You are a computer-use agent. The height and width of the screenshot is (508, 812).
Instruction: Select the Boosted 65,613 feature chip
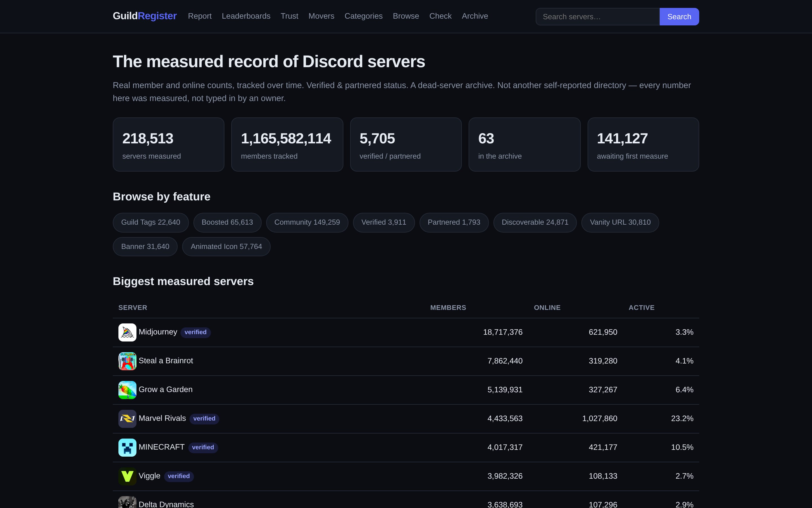tap(227, 222)
